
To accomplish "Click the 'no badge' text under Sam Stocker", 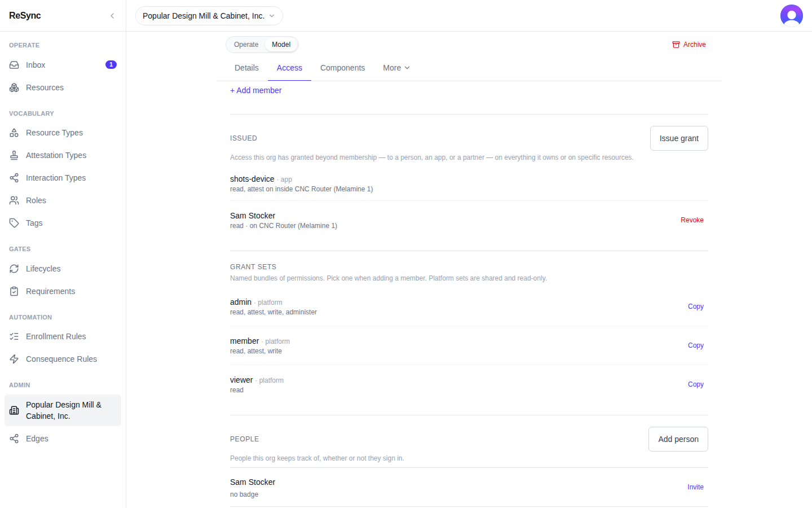I will coord(244,494).
